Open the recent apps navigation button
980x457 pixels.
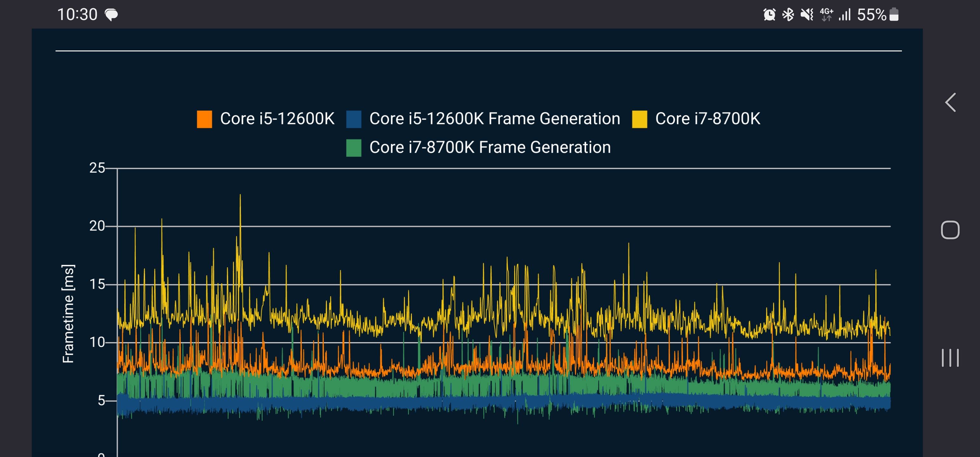coord(950,358)
